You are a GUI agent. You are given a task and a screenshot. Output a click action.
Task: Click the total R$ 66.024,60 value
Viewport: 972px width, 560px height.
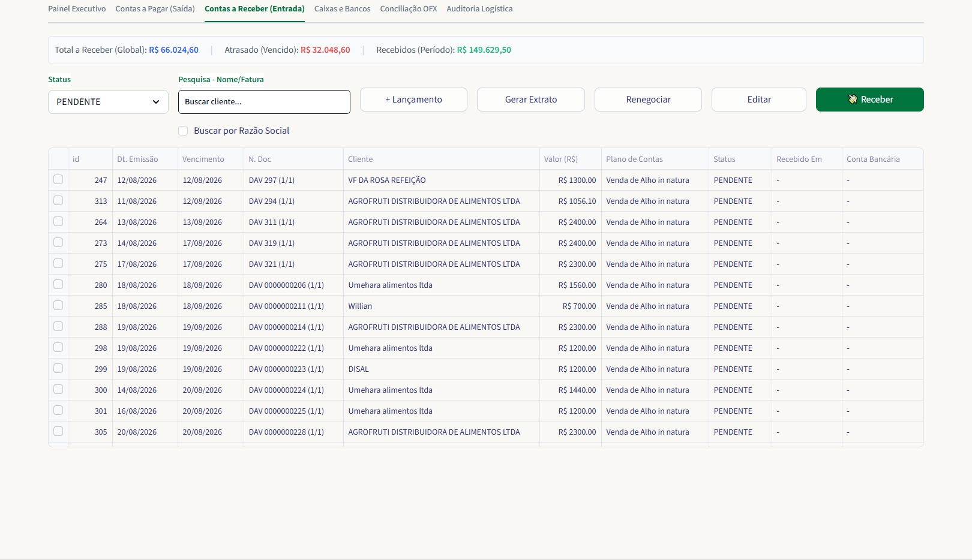173,50
